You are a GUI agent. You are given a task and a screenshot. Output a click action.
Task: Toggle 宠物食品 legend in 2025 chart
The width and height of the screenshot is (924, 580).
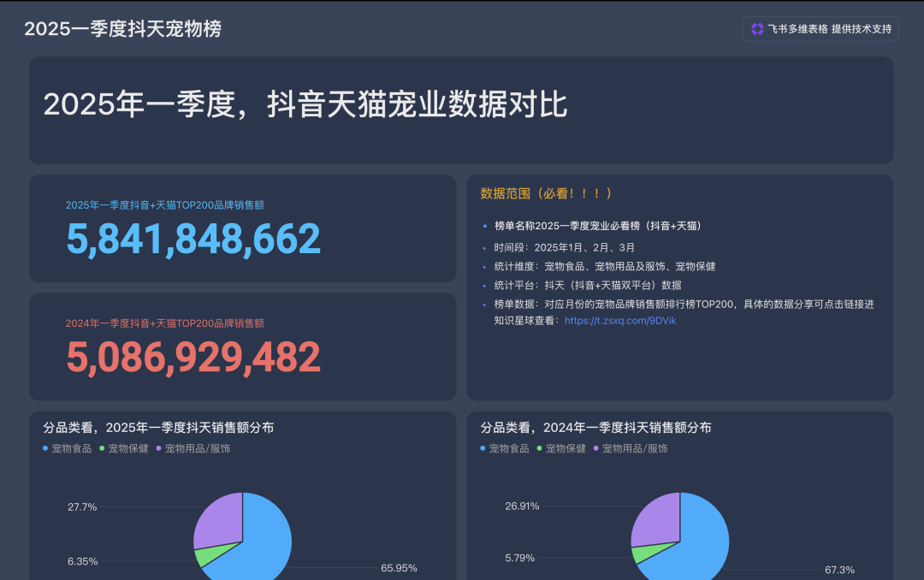[x=68, y=448]
